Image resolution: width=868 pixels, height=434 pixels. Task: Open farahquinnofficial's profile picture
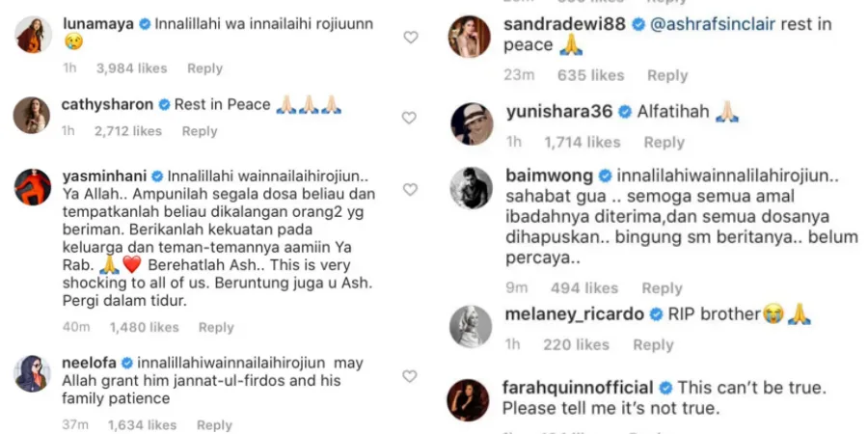pos(468,400)
